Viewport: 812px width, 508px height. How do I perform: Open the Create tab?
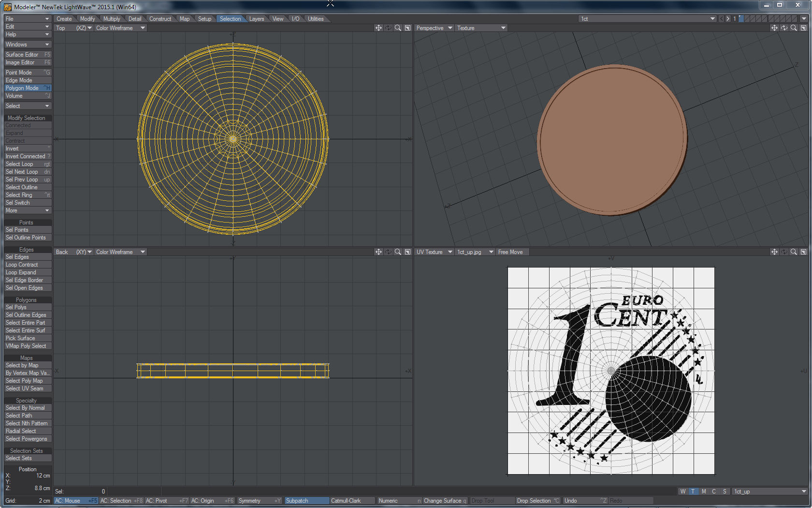coord(64,19)
